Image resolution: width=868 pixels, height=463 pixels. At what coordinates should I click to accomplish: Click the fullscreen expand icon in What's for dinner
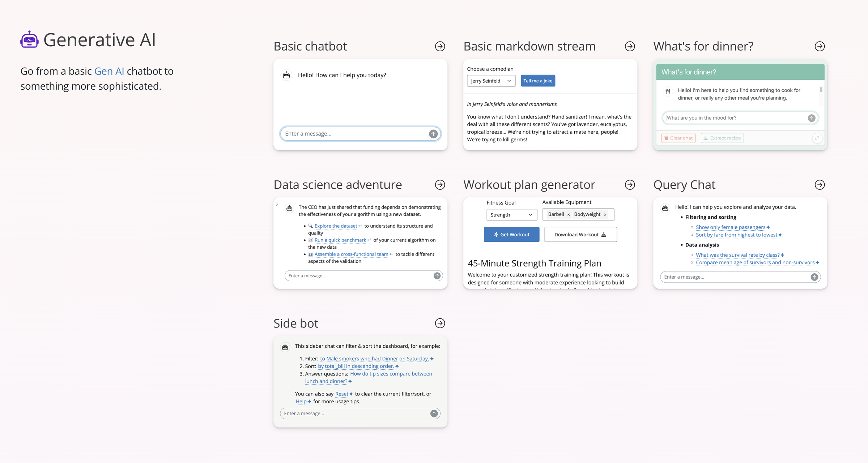coord(818,138)
